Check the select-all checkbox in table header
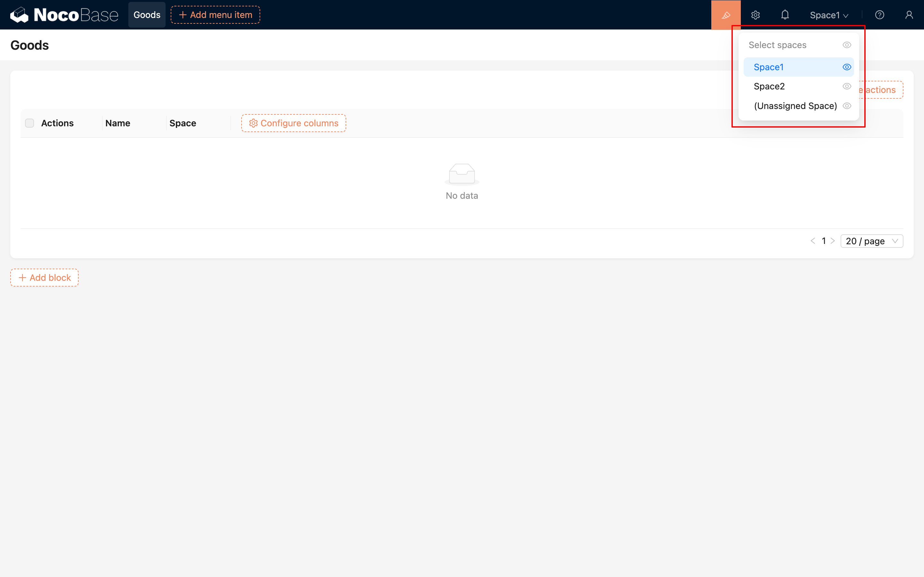This screenshot has height=577, width=924. 30,123
